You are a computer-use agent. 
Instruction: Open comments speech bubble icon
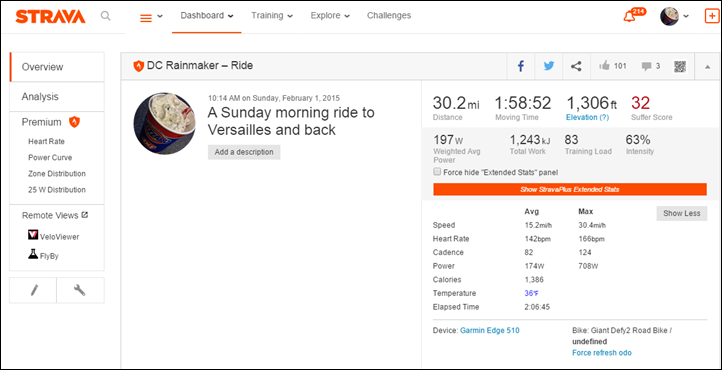[646, 67]
